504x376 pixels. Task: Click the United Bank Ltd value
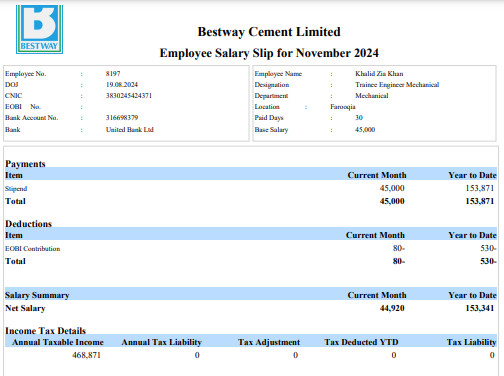130,130
